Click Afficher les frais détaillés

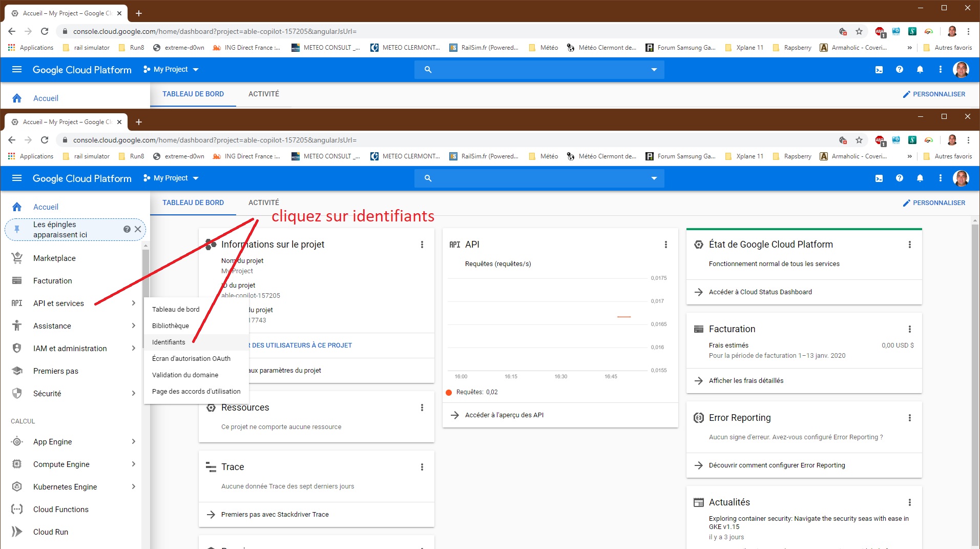point(746,380)
